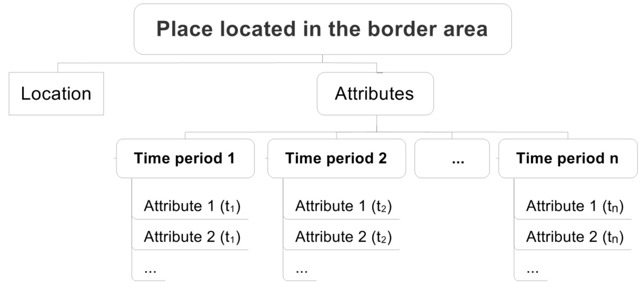Select Attribute 2 (tn) under Time period n

575,237
